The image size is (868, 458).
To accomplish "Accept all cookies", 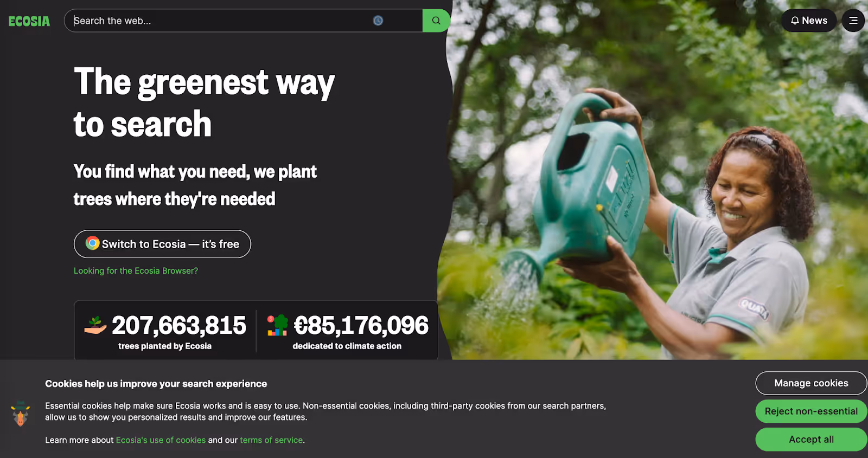I will 811,440.
